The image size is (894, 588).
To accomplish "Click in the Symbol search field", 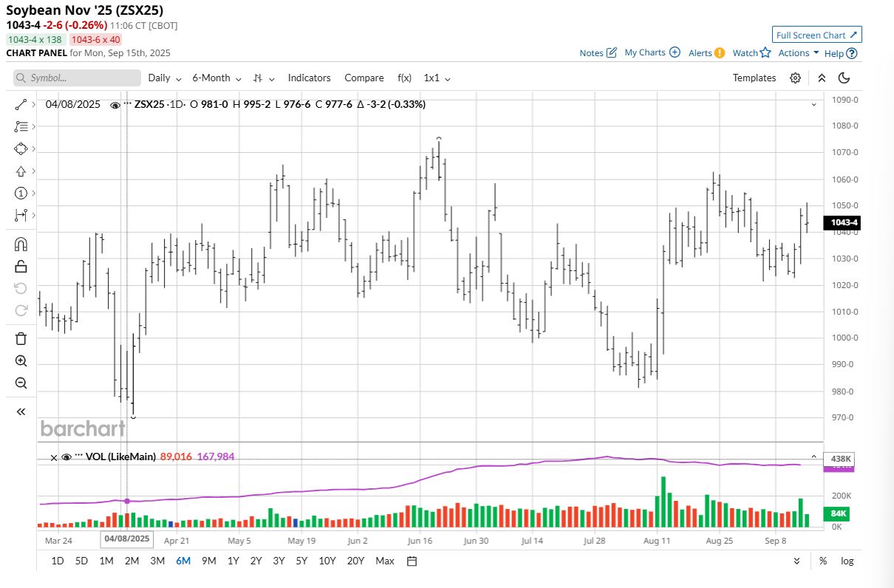I will [78, 78].
